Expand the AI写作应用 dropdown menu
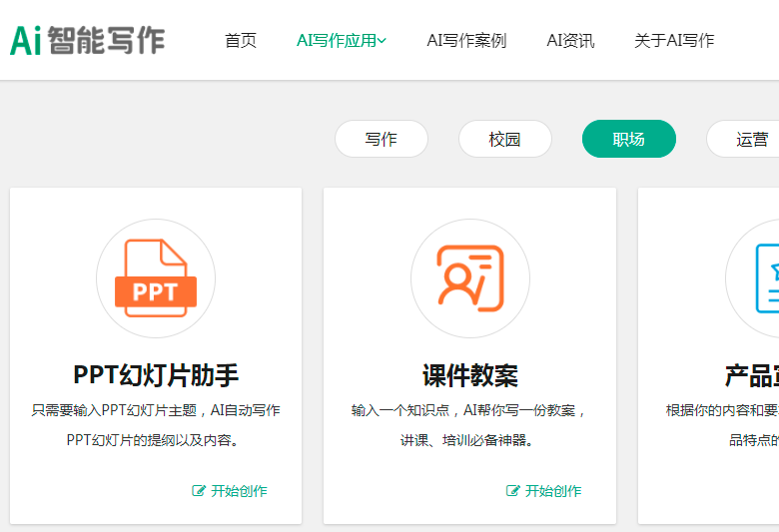This screenshot has height=532, width=779. 341,41
